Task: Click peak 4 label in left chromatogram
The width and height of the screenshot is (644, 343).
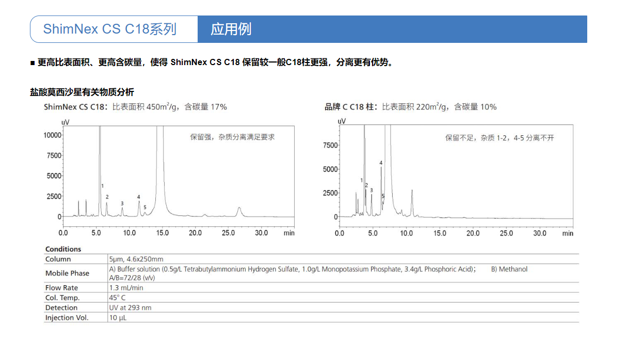Action: coord(138,197)
